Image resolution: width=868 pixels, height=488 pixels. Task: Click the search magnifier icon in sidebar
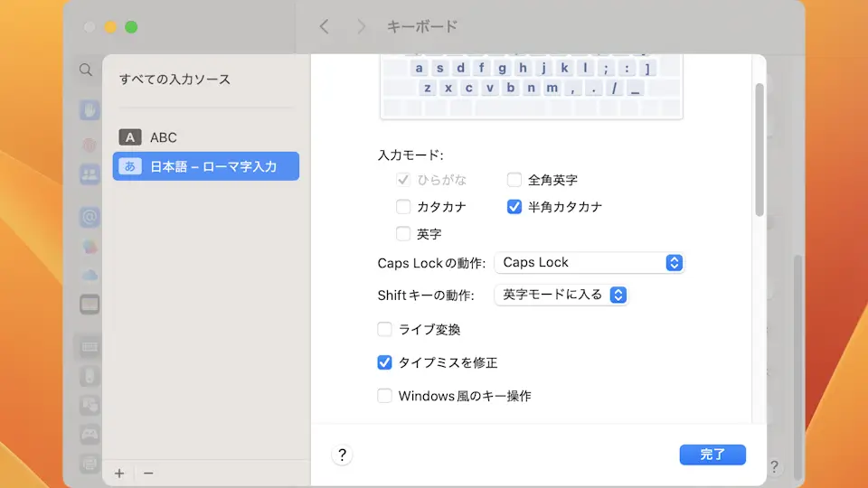pyautogui.click(x=85, y=70)
